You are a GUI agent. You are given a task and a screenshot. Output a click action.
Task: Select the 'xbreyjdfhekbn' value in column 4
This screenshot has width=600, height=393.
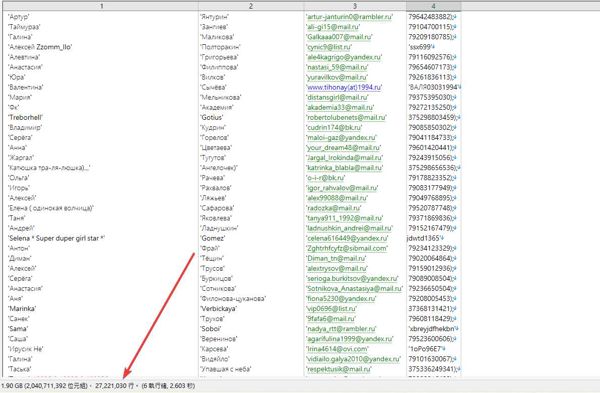(x=432, y=329)
